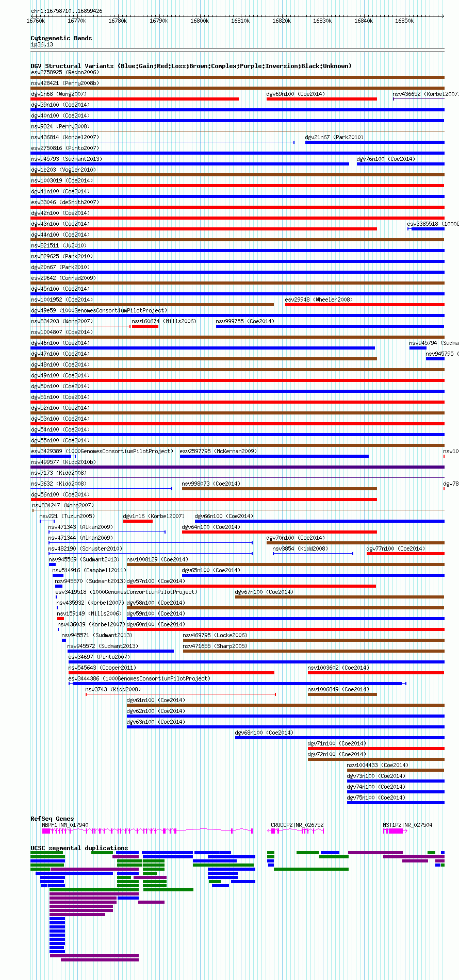Click the nsv945793 (Sudmant2013) label
Viewport: 459px width, 980px height.
(67, 159)
